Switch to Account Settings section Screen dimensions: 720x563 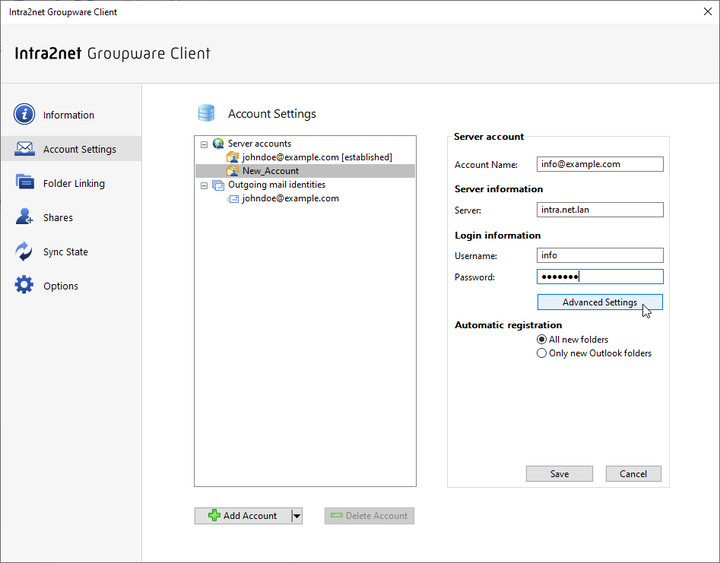coord(71,149)
